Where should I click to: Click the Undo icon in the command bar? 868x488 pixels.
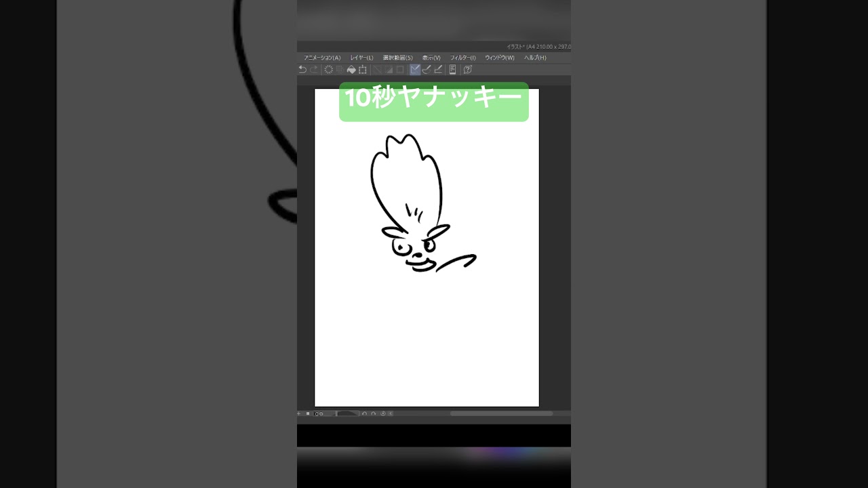302,69
